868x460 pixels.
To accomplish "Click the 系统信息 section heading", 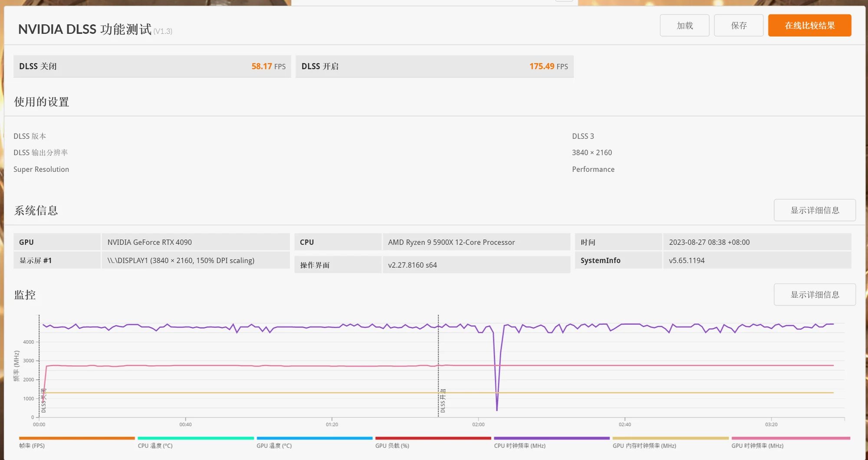I will coord(36,210).
